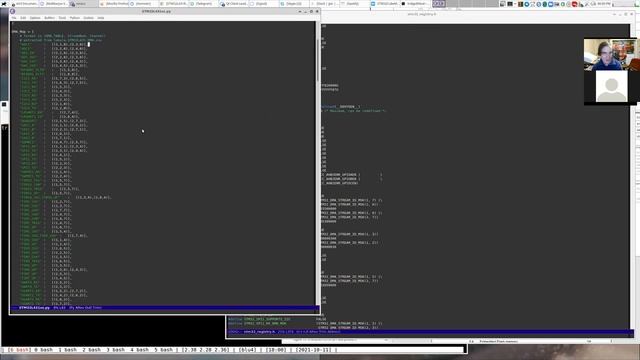Image resolution: width=640 pixels, height=360 pixels.
Task: Click the Emacs window vertical scrollbar
Action: coord(317,163)
